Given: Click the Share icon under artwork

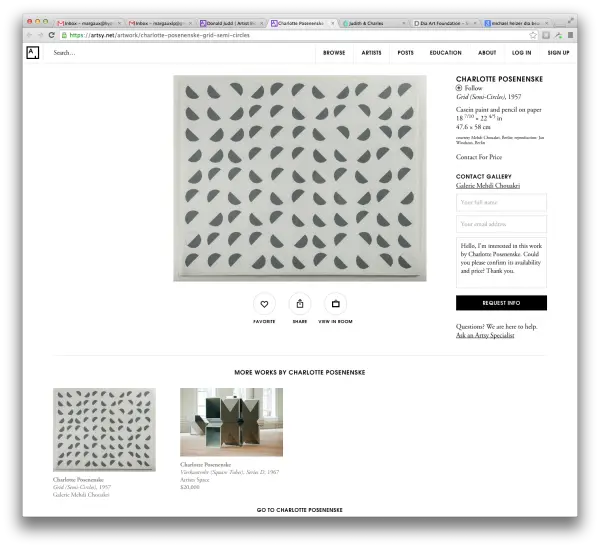Looking at the screenshot, I should click(300, 304).
